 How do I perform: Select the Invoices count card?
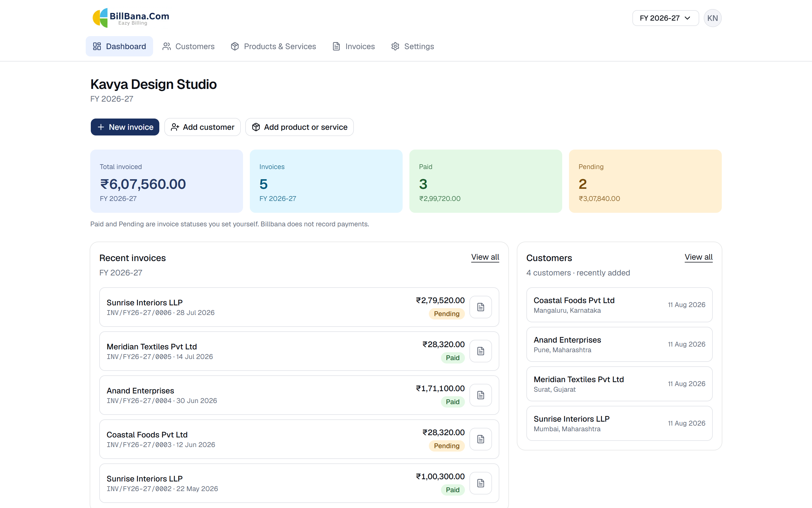[x=326, y=181]
